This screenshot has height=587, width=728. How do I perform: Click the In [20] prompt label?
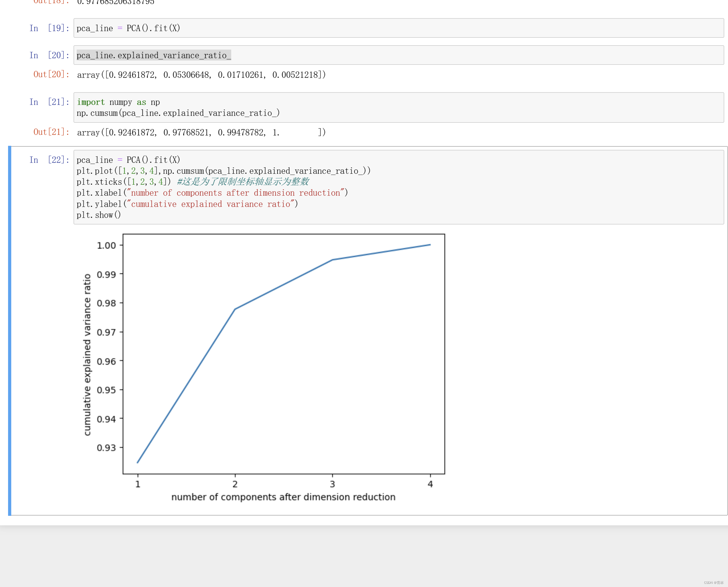[x=49, y=55]
